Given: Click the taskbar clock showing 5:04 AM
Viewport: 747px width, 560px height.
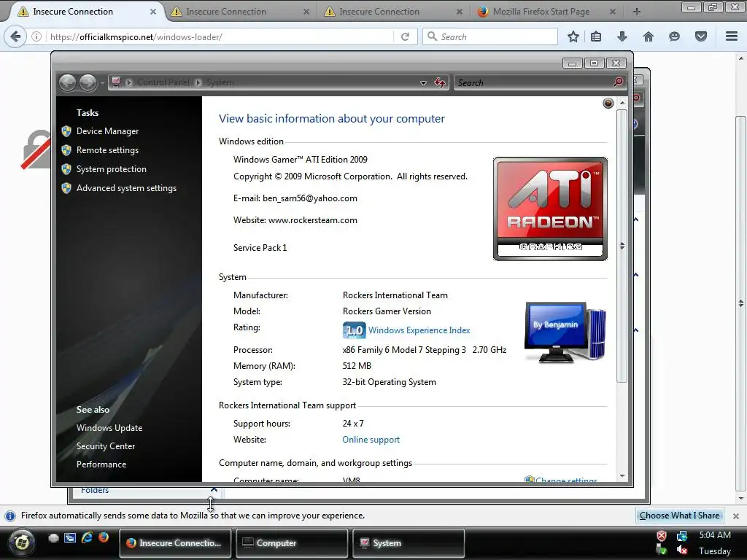Looking at the screenshot, I should point(715,535).
